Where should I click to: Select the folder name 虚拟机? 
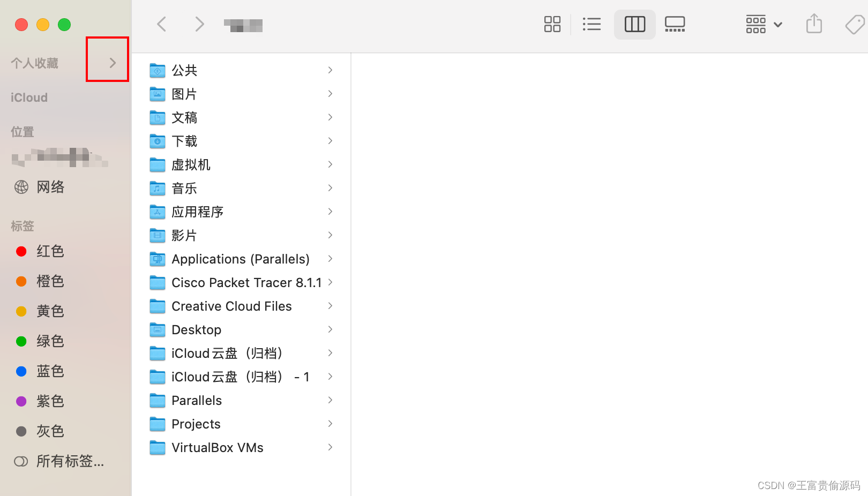click(191, 164)
